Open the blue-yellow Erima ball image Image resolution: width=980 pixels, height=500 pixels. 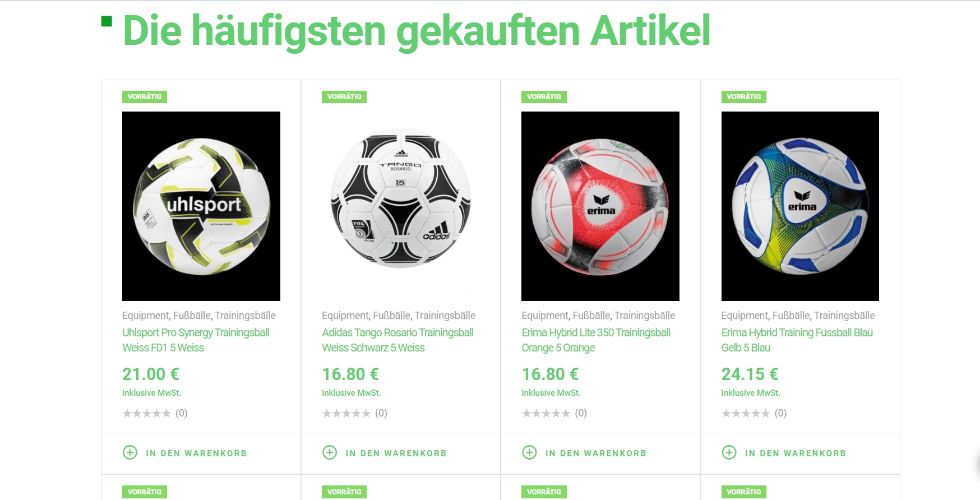pos(800,206)
